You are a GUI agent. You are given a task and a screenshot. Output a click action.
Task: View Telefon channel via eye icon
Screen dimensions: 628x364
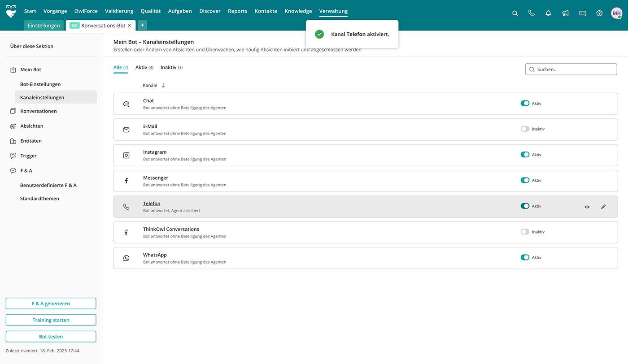click(x=587, y=207)
